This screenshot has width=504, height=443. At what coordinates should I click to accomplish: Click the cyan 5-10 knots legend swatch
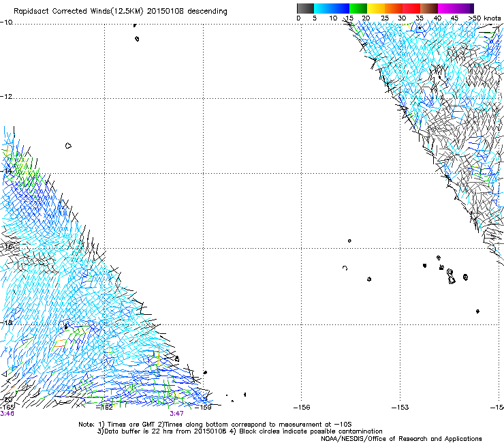323,8
